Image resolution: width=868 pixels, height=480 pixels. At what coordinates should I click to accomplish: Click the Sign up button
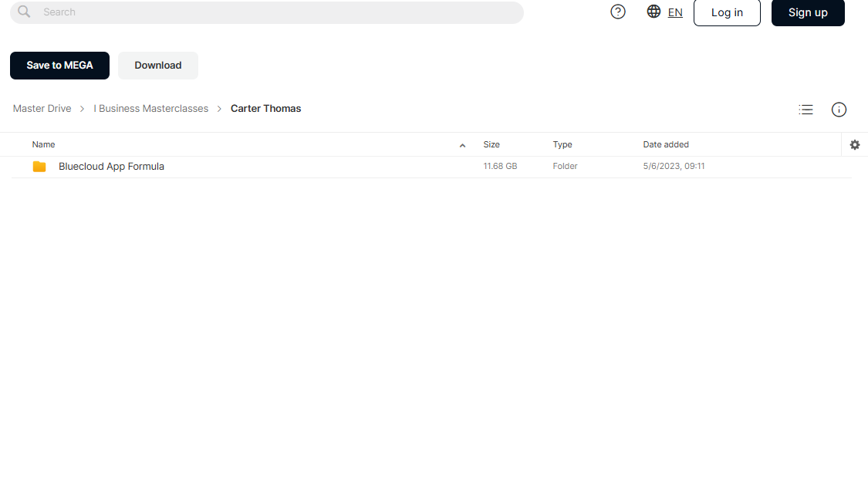[x=808, y=12]
